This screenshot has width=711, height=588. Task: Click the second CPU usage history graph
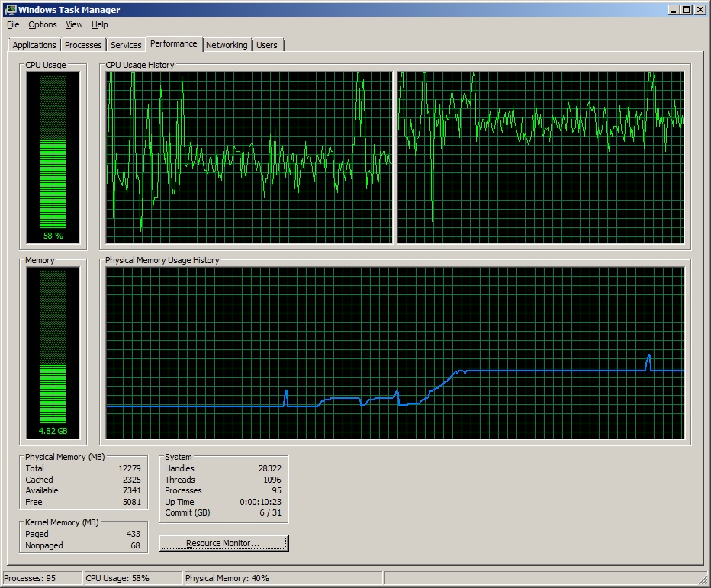click(x=541, y=157)
